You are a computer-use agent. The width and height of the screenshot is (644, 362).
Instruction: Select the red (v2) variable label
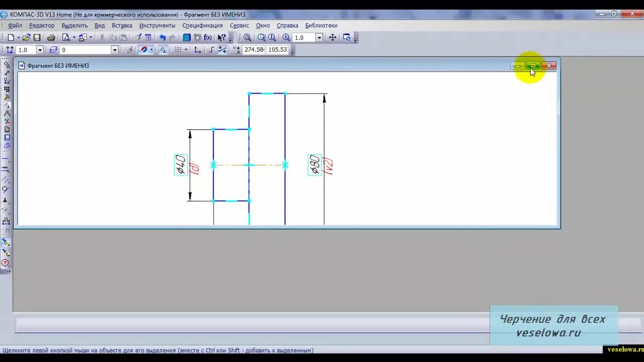pos(329,166)
